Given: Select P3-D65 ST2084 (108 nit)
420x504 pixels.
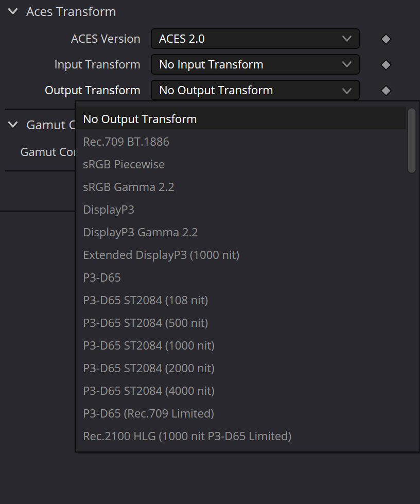Looking at the screenshot, I should tap(241, 300).
